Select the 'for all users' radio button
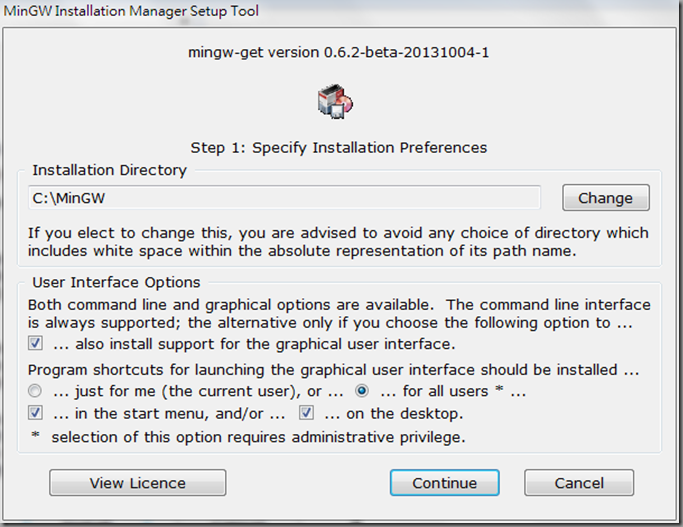The height and width of the screenshot is (527, 683). coord(362,391)
